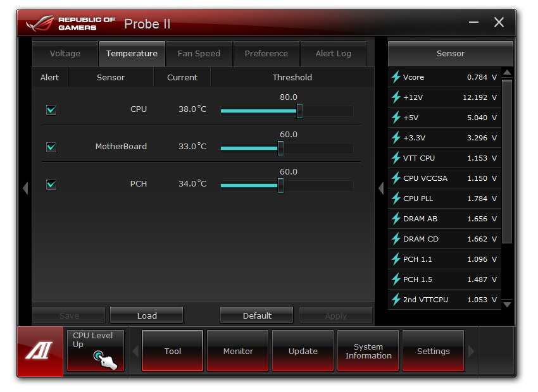Screen dimensions: 538x392
Task: Click the sensor list scroll down arrow
Action: coord(507,304)
